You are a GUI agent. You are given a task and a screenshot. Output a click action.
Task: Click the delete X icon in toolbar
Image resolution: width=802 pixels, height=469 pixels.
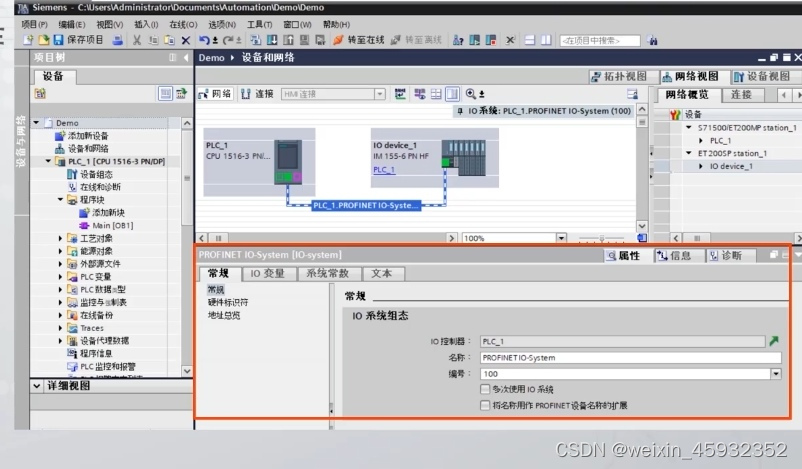(186, 40)
